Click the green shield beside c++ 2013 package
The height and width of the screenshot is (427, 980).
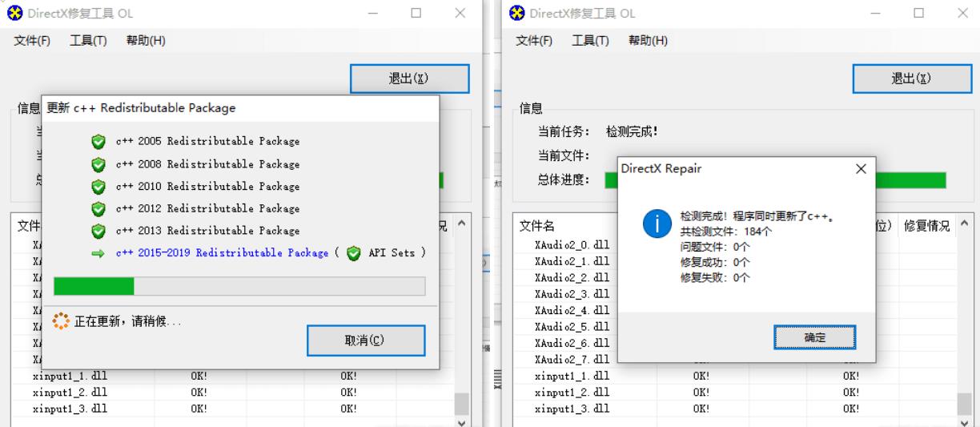(x=98, y=231)
